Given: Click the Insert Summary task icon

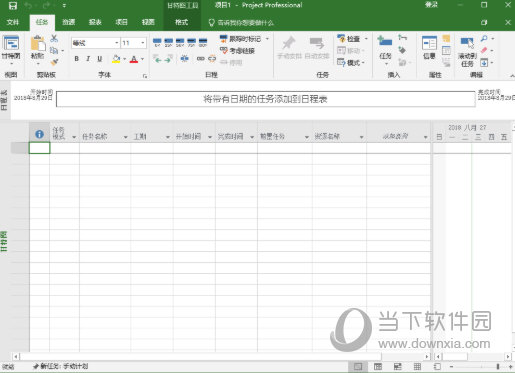Looking at the screenshot, I should [402, 38].
